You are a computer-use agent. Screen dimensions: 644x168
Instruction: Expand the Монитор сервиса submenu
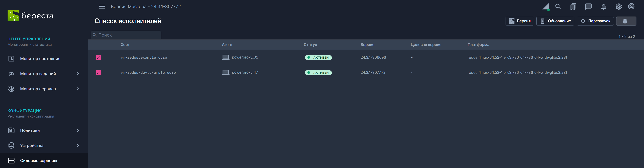point(78,89)
